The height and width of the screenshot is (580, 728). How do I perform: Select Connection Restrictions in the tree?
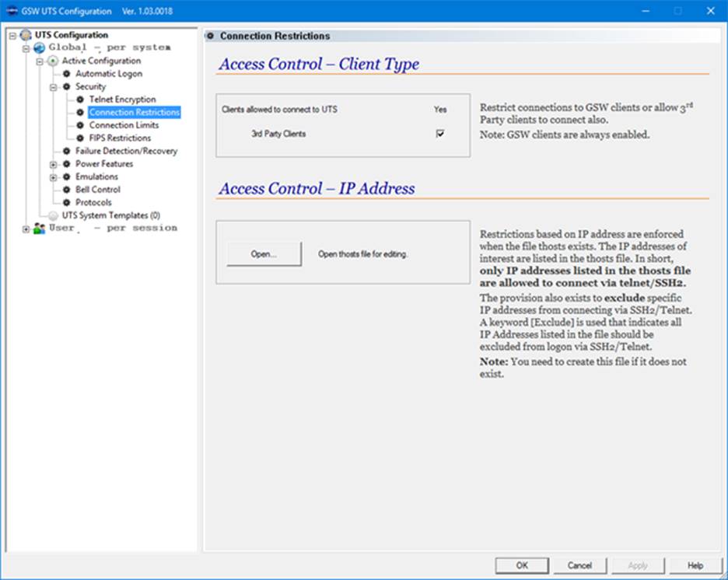[x=135, y=112]
